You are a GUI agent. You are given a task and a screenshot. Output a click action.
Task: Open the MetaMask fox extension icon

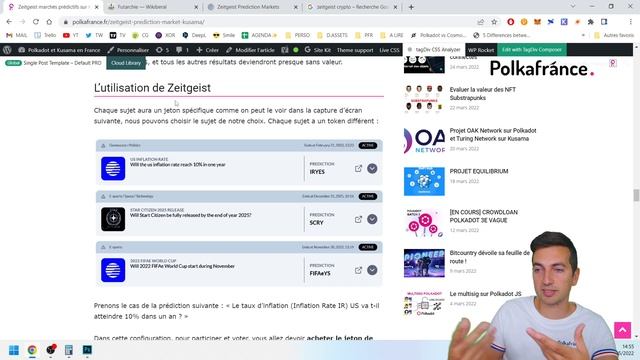coord(537,22)
